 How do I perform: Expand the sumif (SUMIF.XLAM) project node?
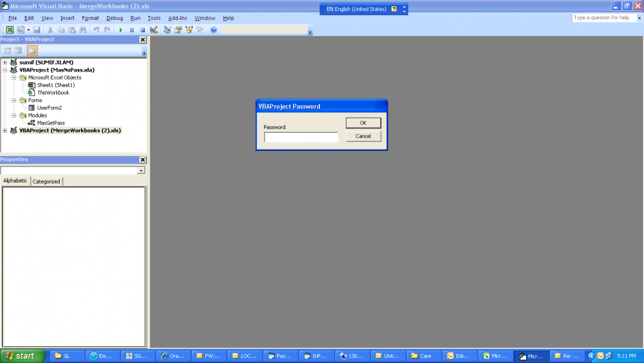click(5, 63)
